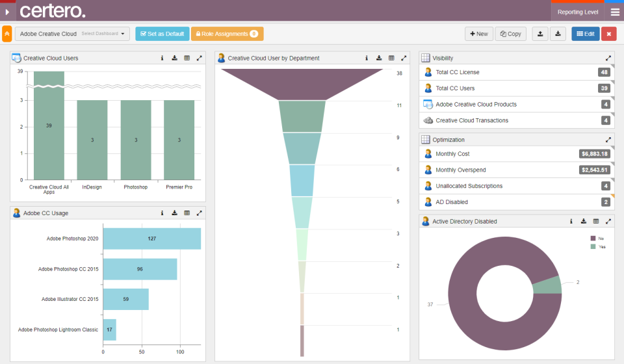The height and width of the screenshot is (364, 624).
Task: Click the Adobe Photoshop Lightroom Classic usage bar
Action: [109, 330]
